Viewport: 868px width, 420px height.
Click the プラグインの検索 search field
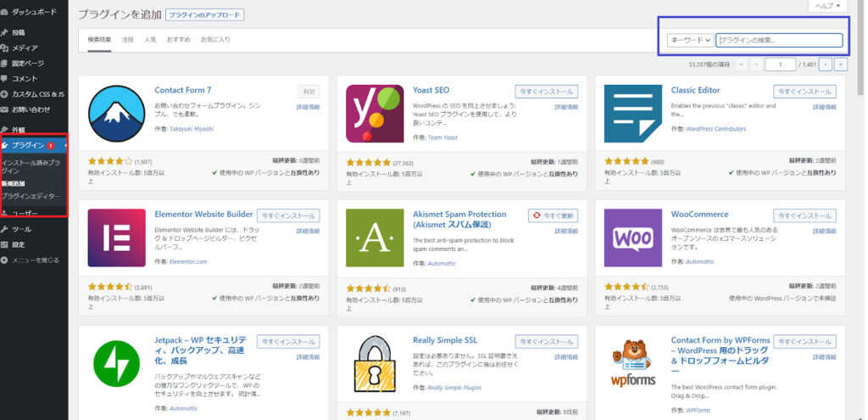(x=779, y=40)
